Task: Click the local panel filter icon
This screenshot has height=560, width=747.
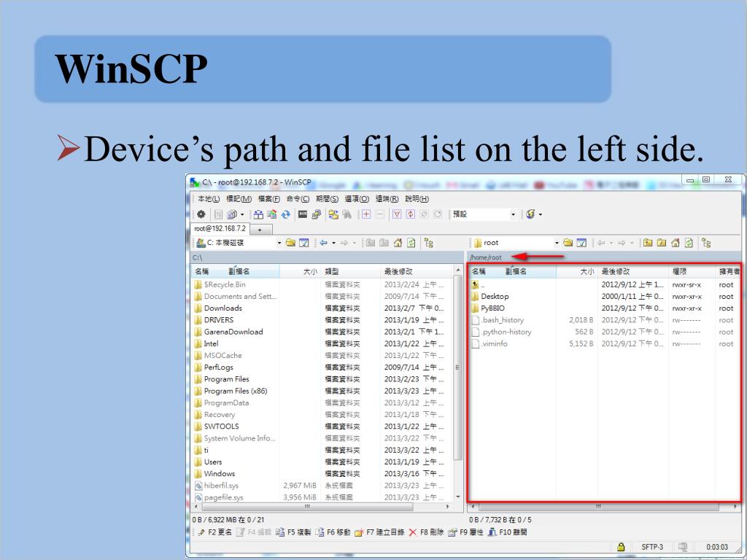Action: point(304,243)
